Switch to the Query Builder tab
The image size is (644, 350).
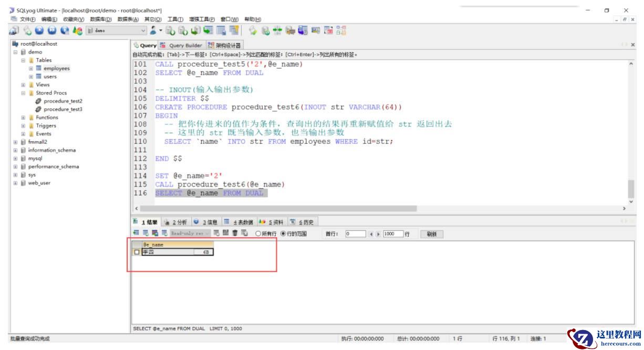tap(182, 46)
